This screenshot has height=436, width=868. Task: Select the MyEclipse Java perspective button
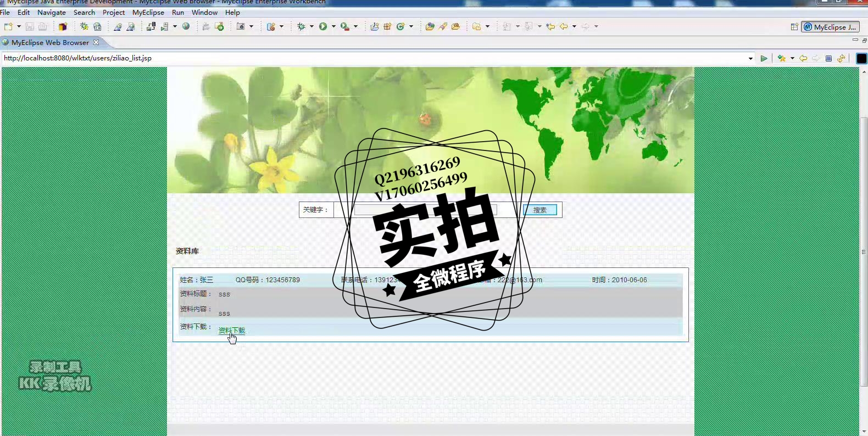tap(830, 27)
